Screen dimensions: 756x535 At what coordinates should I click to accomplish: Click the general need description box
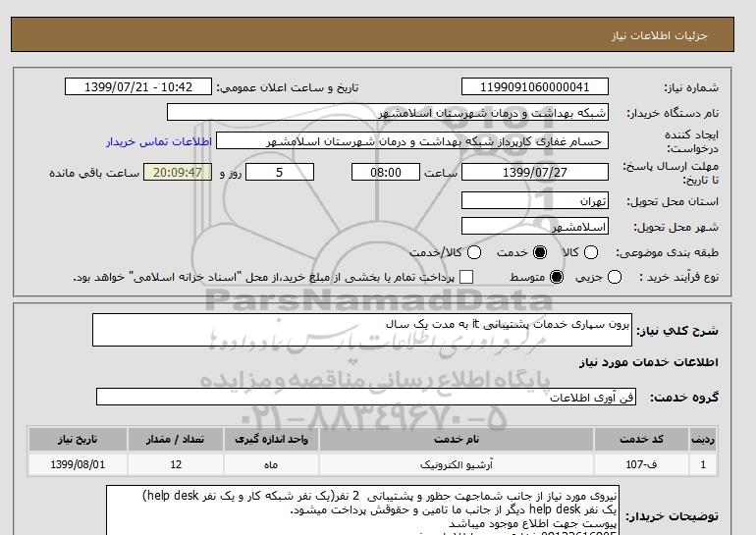pyautogui.click(x=362, y=330)
